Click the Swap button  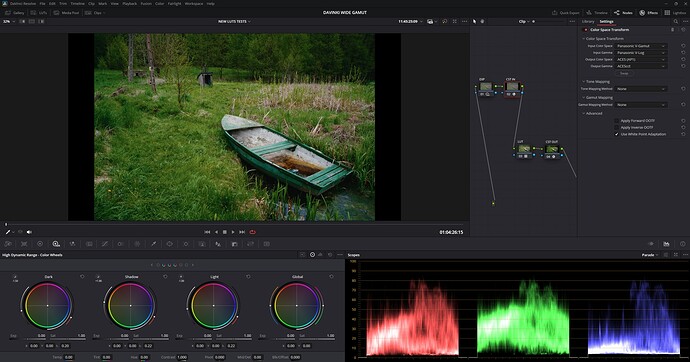click(x=624, y=73)
